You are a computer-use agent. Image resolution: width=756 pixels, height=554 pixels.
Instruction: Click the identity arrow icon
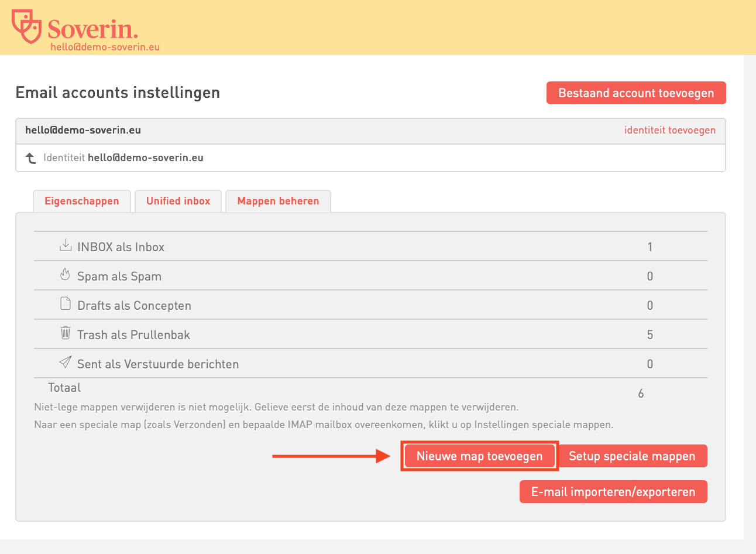(x=31, y=158)
